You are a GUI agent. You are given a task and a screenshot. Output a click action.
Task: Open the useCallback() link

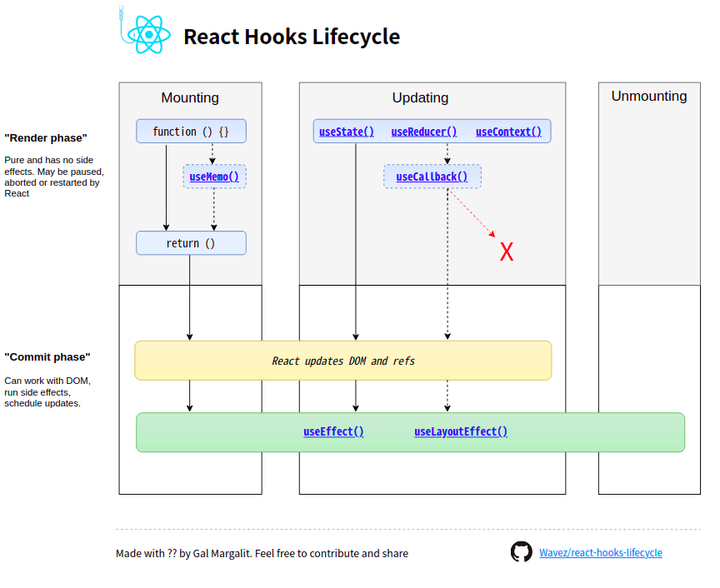click(x=432, y=177)
